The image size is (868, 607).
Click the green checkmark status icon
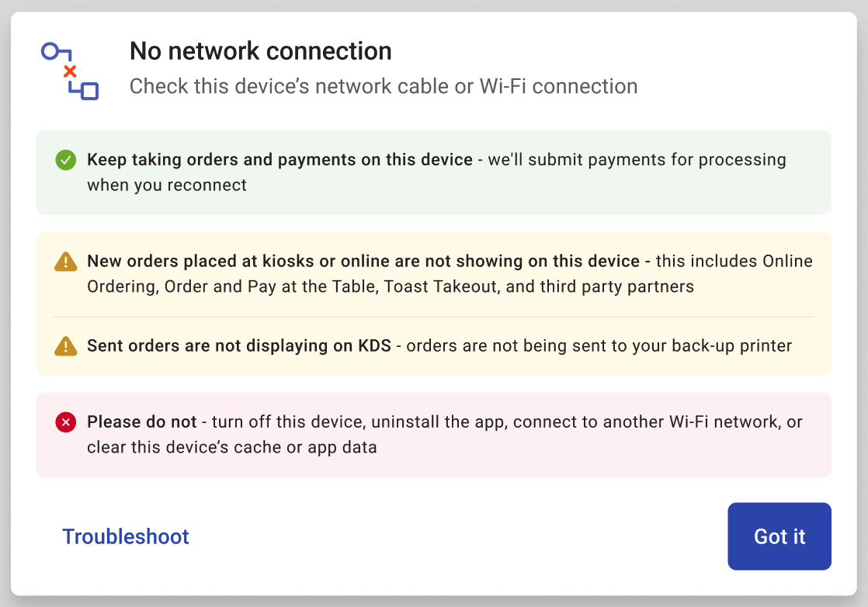tap(65, 160)
